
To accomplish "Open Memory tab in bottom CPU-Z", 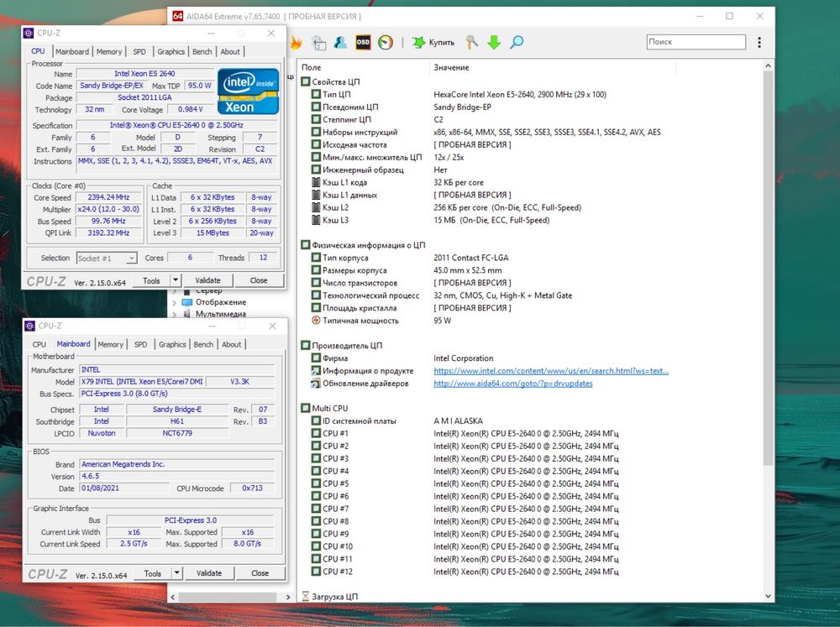I will [110, 344].
